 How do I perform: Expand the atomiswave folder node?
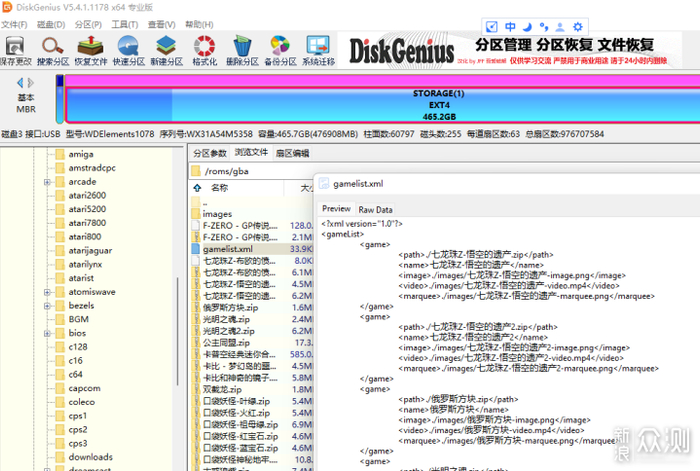47,291
